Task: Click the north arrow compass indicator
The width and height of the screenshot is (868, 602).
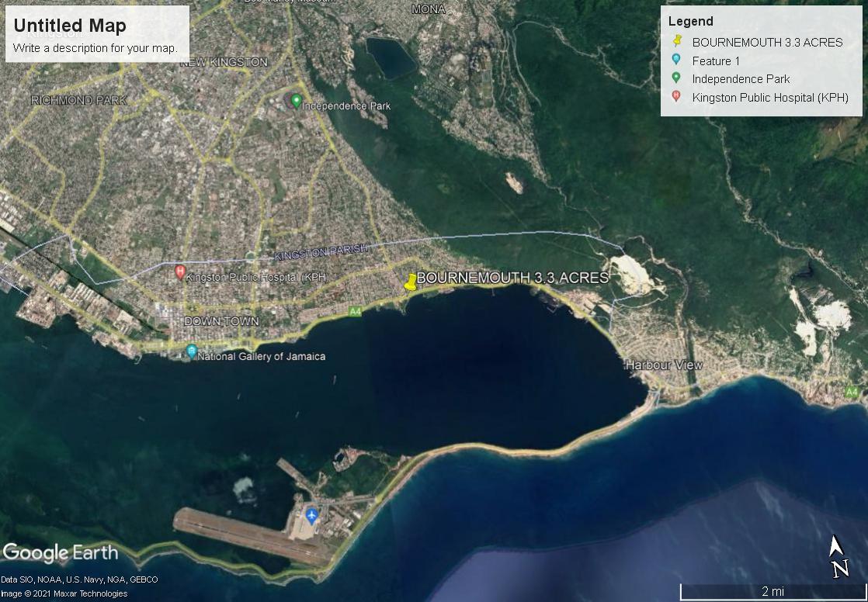Action: click(x=838, y=556)
